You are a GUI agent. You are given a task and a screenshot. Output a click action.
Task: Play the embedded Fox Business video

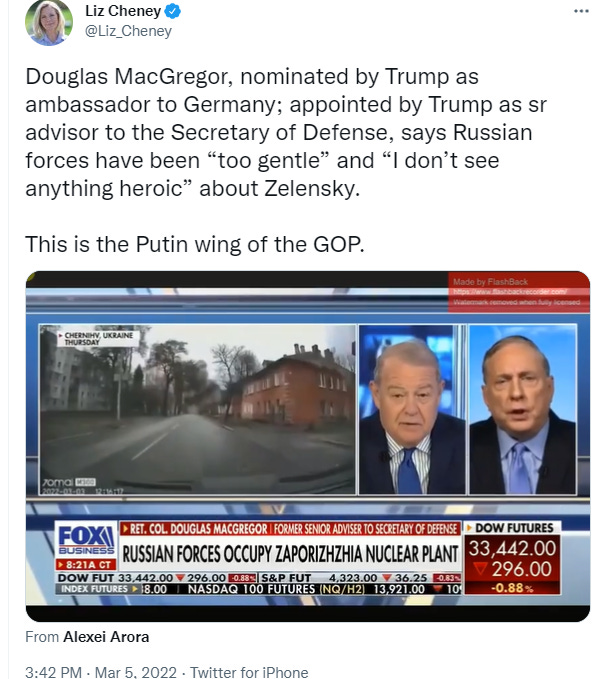tap(308, 446)
